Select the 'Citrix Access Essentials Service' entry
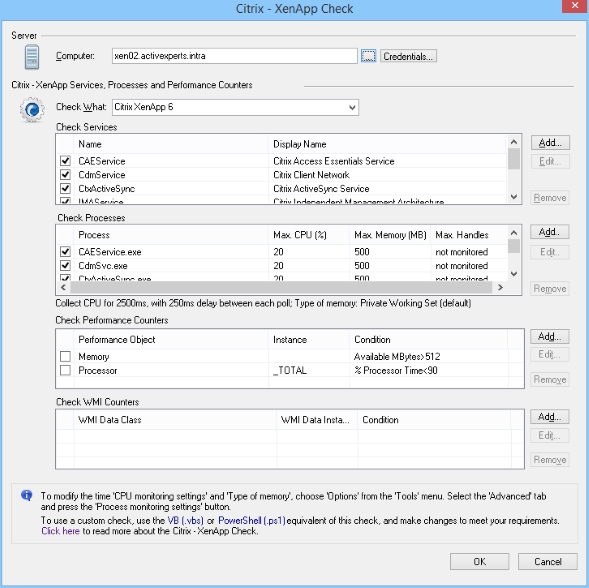 pos(334,161)
